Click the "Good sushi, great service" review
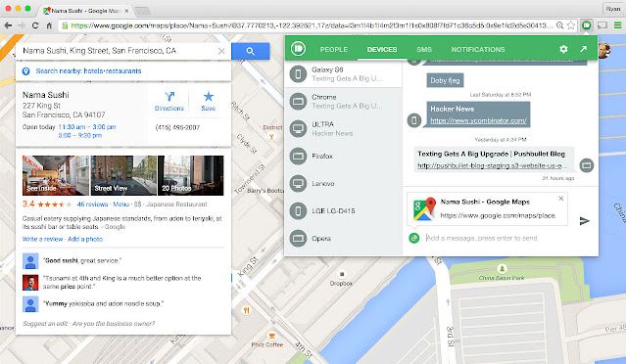626x364 pixels. [82, 260]
